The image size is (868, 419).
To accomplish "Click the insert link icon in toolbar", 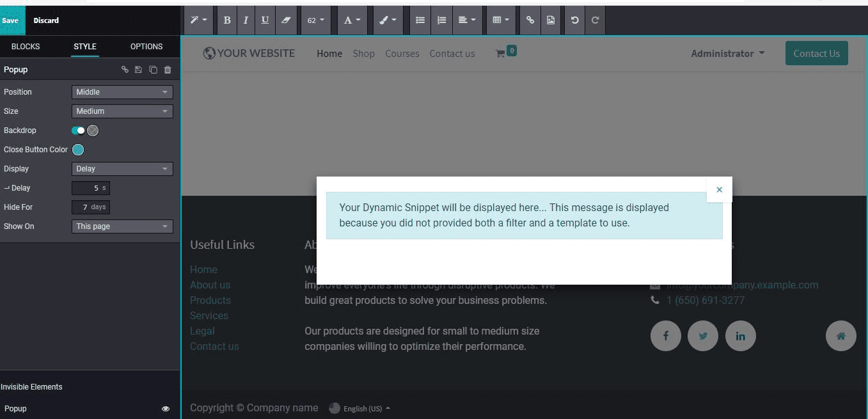I will (x=530, y=20).
